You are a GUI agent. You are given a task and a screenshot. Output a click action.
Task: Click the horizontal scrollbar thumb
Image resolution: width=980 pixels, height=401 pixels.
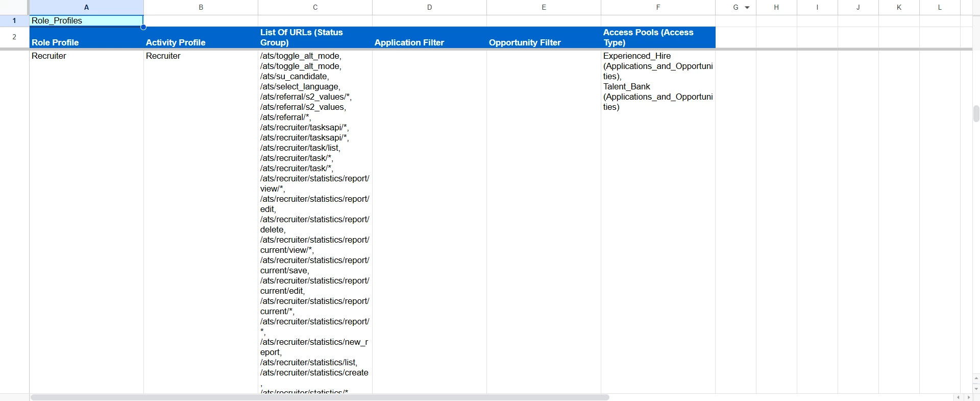coord(320,397)
